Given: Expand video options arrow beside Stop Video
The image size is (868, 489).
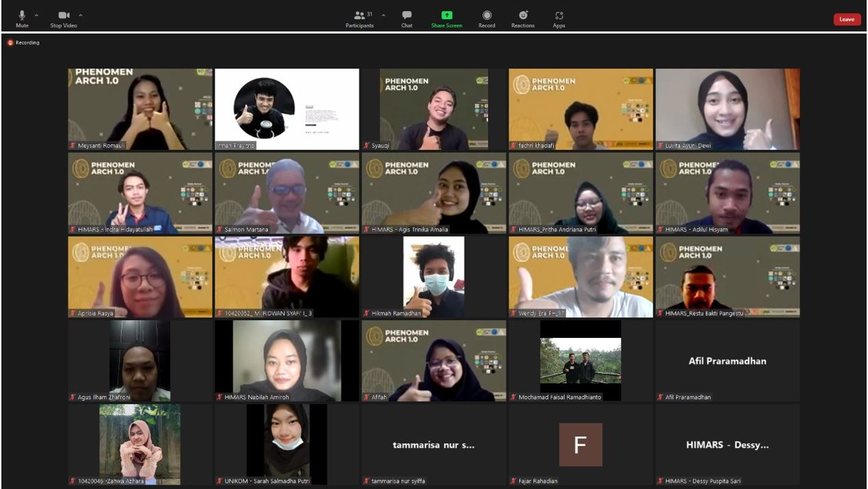Looking at the screenshot, I should 81,14.
